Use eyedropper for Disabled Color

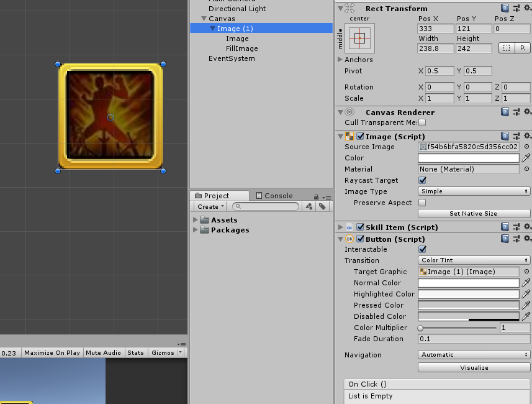pos(526,316)
